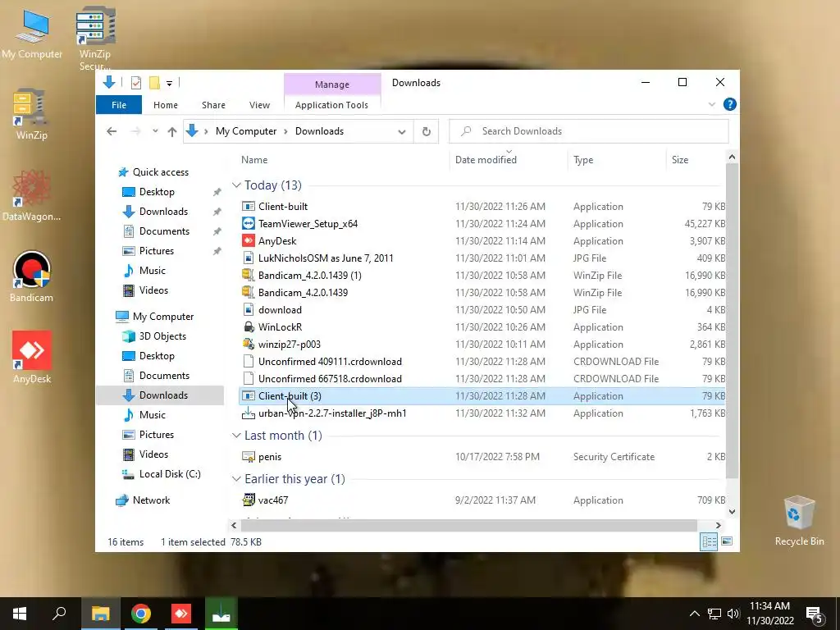Open the Recent locations dropdown
Image resolution: width=840 pixels, height=630 pixels.
click(155, 131)
